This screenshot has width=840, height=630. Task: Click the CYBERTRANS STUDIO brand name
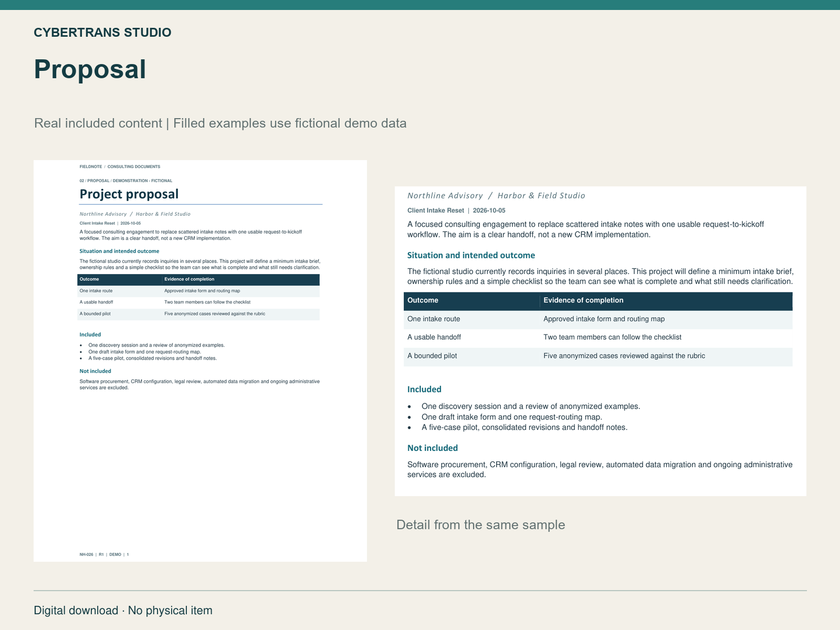(x=102, y=33)
